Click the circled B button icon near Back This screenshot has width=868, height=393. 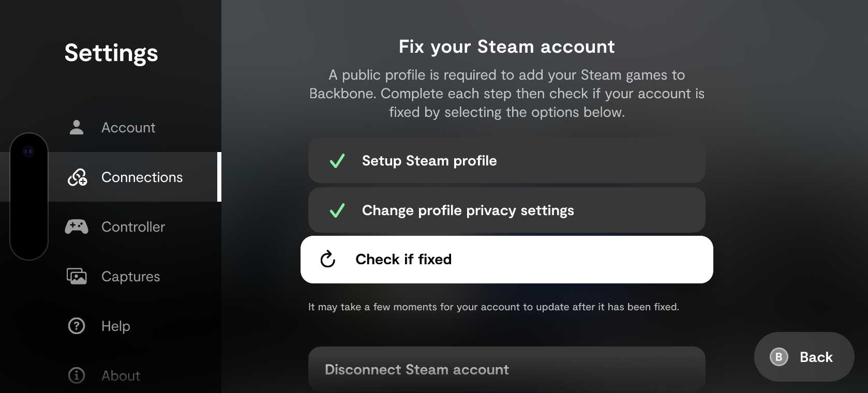click(779, 357)
